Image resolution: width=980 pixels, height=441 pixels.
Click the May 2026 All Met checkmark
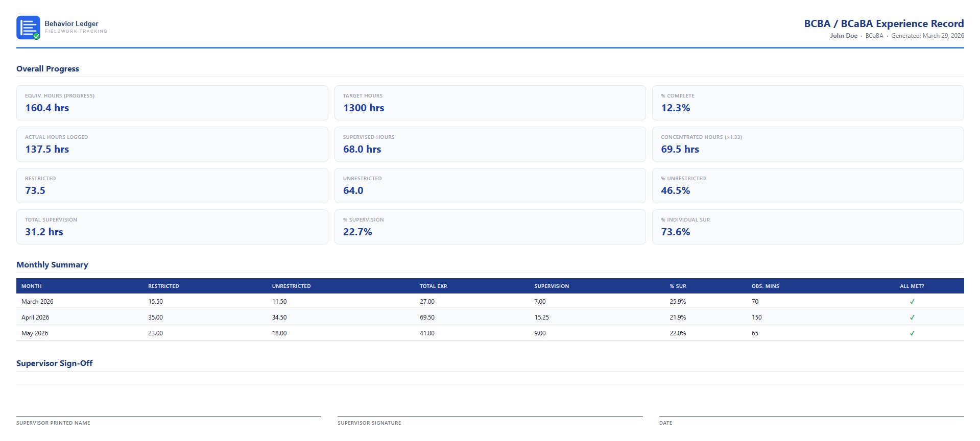click(912, 333)
